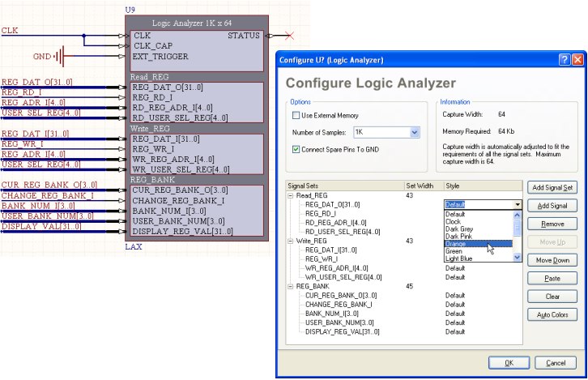Open the Number of Samples dropdown
The height and width of the screenshot is (380, 588).
coord(415,132)
